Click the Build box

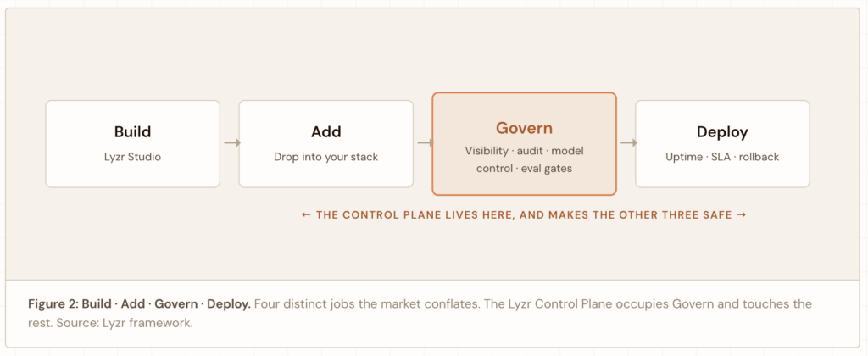pyautogui.click(x=133, y=144)
